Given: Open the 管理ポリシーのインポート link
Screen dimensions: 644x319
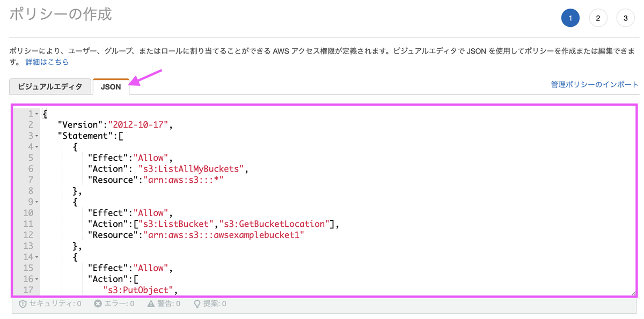Looking at the screenshot, I should (595, 85).
